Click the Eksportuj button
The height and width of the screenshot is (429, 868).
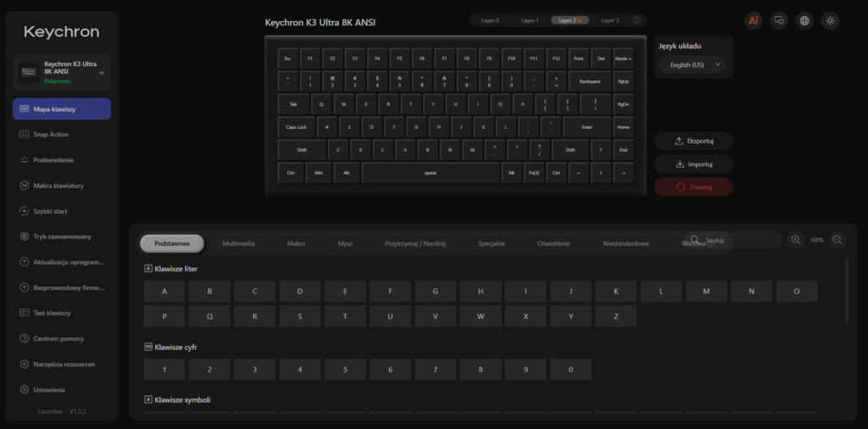[693, 141]
